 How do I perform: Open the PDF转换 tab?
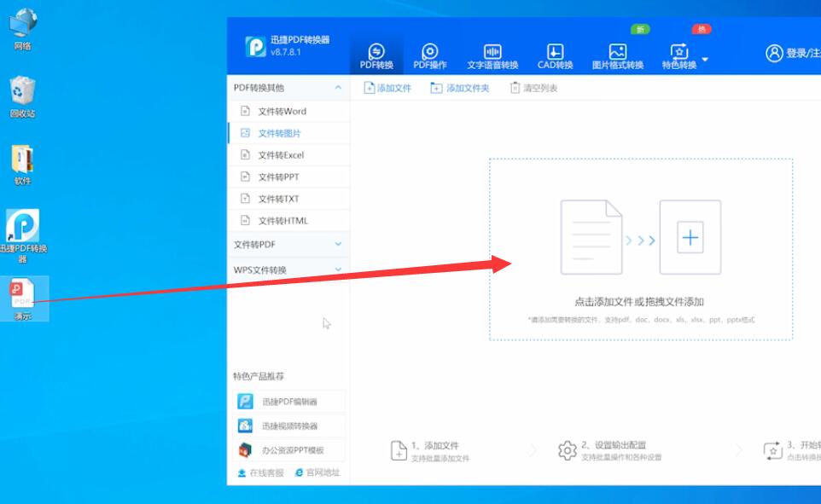point(376,56)
